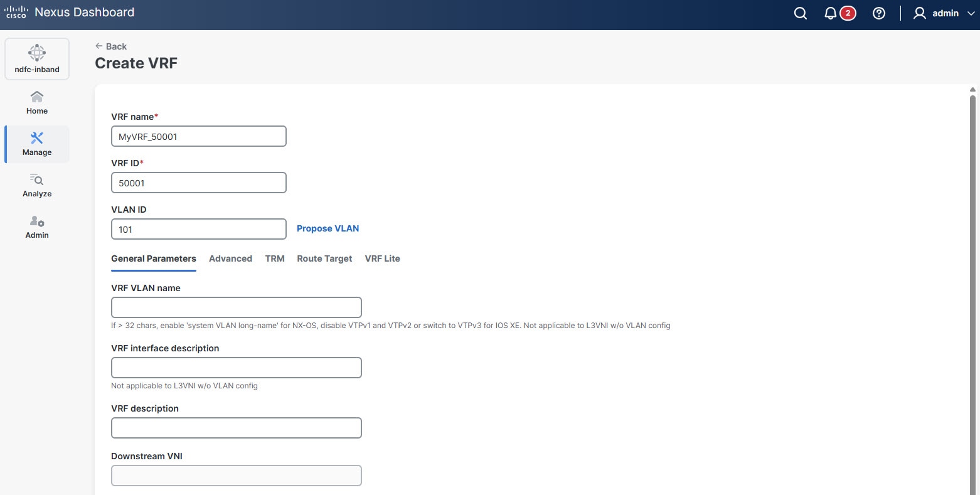Click the 'Not applicable to L3VNI' hint under interface description
980x495 pixels.
click(x=184, y=386)
